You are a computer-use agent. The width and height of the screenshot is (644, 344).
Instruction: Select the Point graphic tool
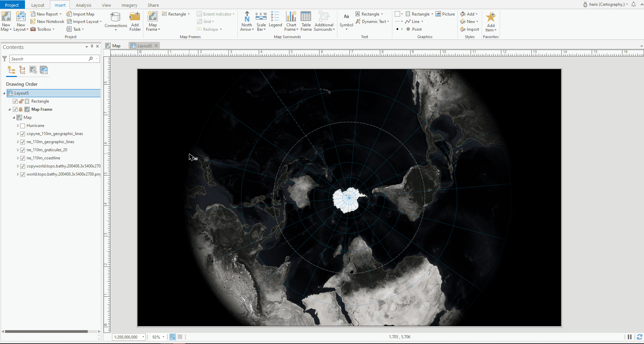click(x=414, y=29)
